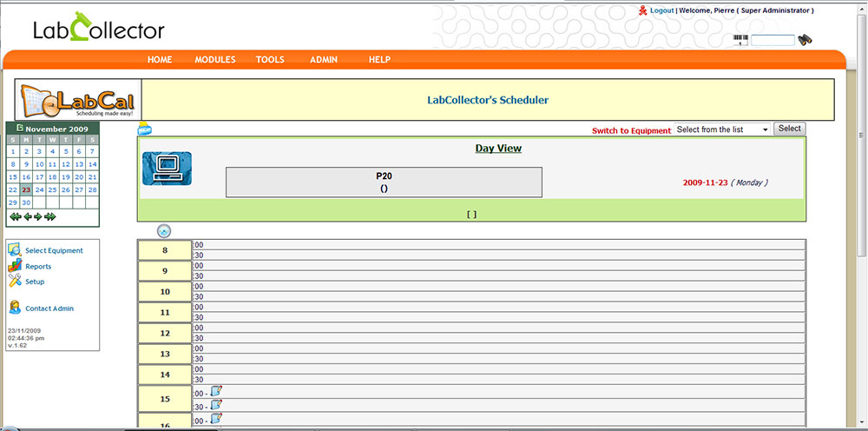Click the 8 o'clock hour cell
This screenshot has height=431, width=868.
tap(164, 250)
